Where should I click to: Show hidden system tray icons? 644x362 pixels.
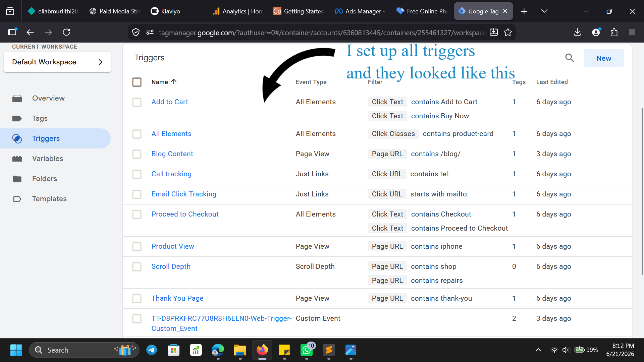(538, 350)
